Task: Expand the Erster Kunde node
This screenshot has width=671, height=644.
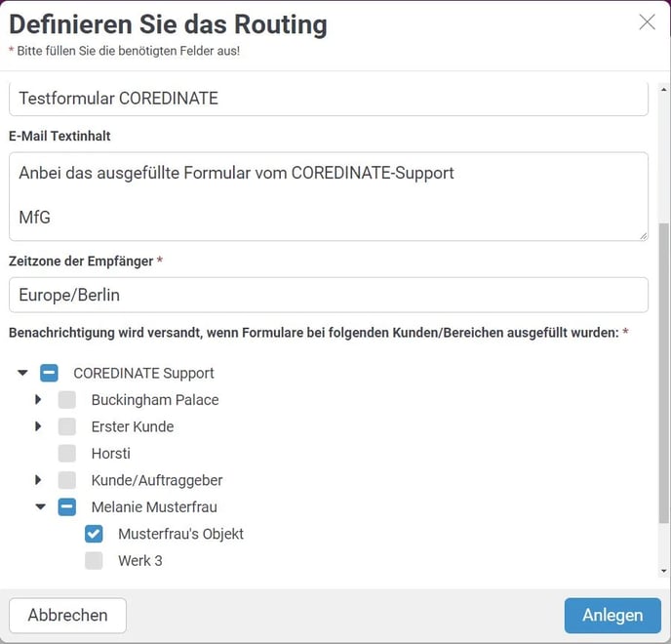Action: click(38, 426)
